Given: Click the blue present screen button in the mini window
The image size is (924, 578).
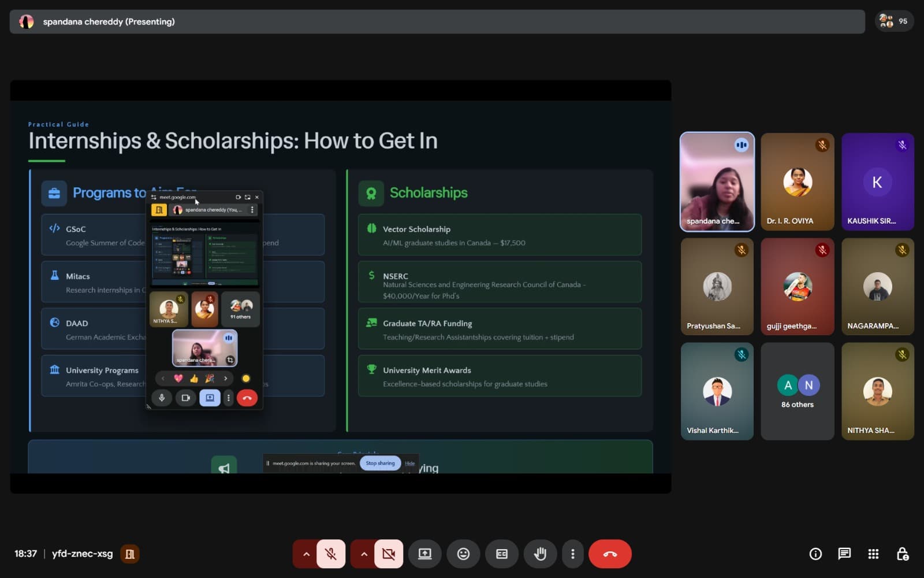Looking at the screenshot, I should coord(210,398).
